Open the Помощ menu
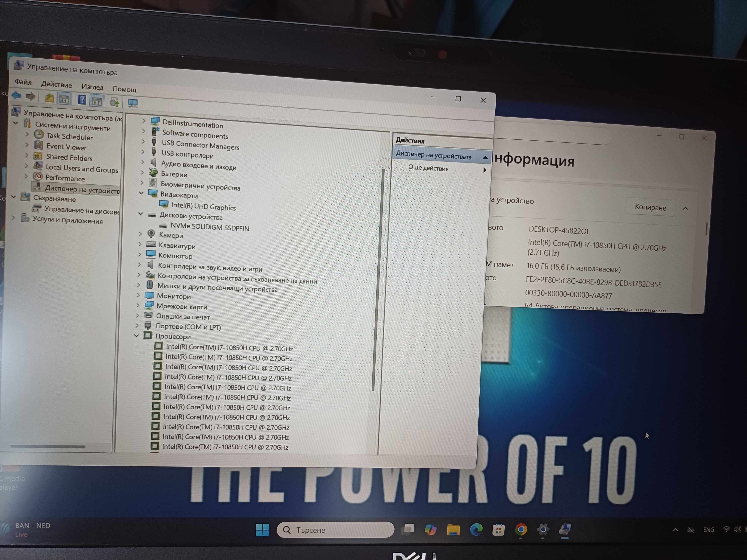This screenshot has width=747, height=560. pyautogui.click(x=125, y=89)
